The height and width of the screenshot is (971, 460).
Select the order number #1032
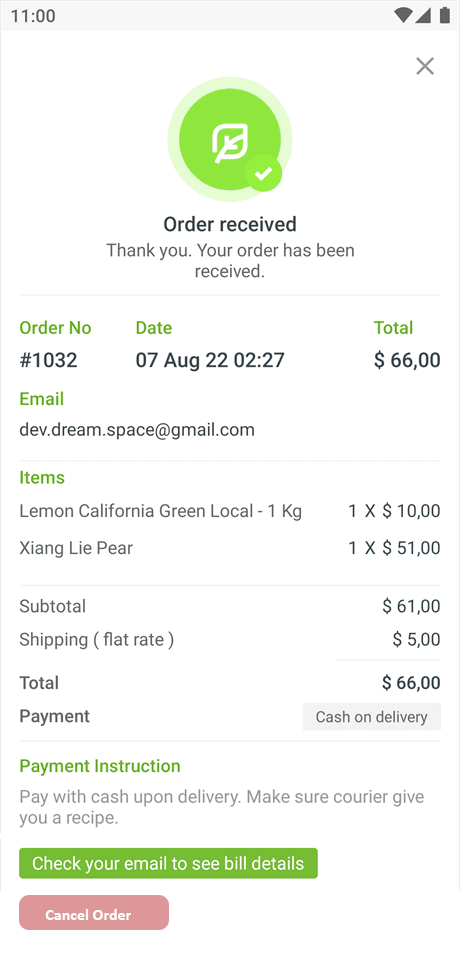tap(48, 360)
